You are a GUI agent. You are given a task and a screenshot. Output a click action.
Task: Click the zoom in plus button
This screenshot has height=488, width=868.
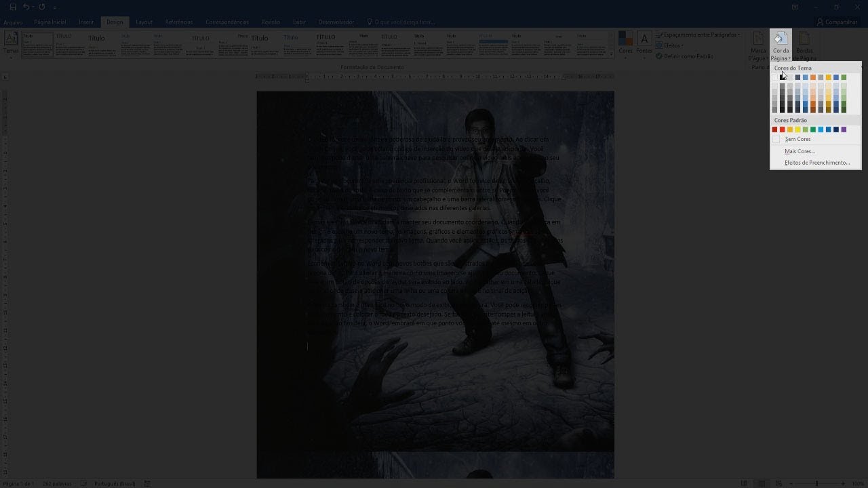[x=844, y=483]
